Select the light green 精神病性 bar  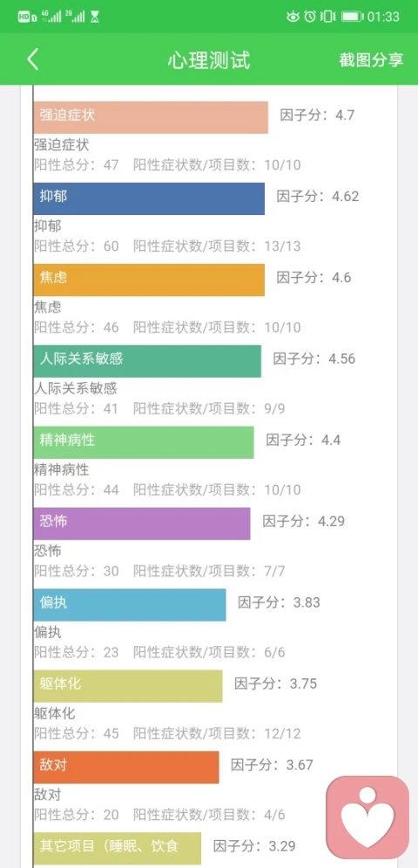144,442
